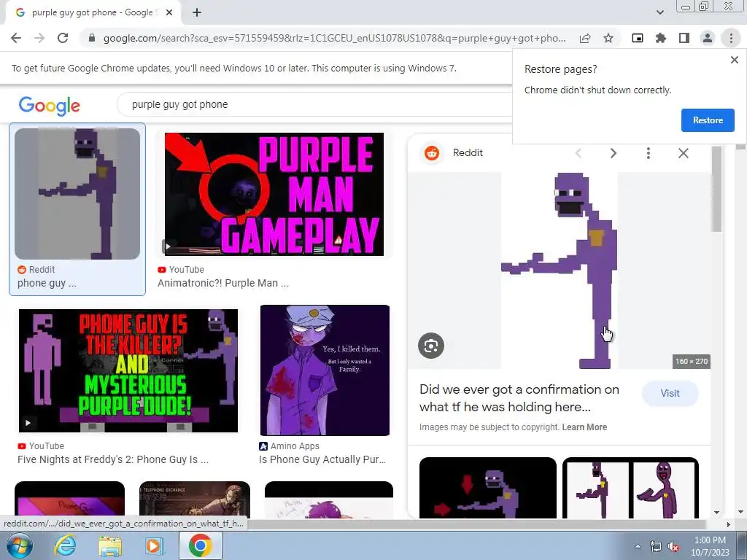The width and height of the screenshot is (747, 560).
Task: Click the share page icon in address bar
Action: point(585,38)
